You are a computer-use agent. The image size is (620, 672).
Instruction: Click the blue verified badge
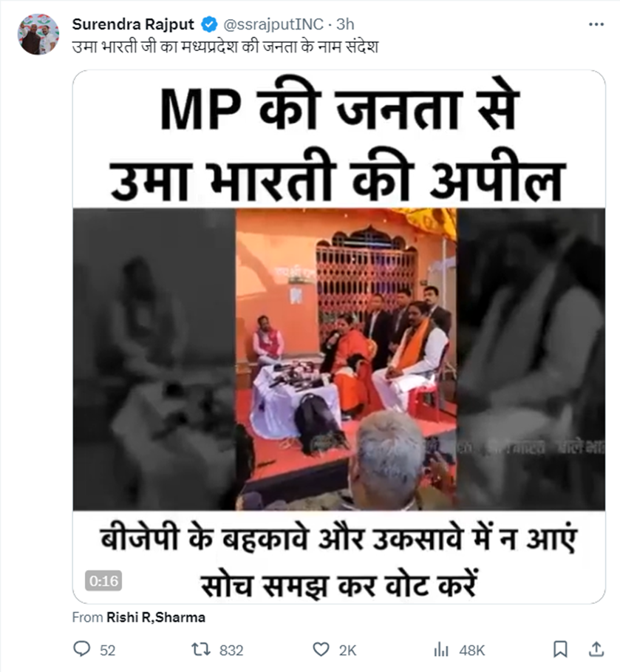(x=209, y=24)
